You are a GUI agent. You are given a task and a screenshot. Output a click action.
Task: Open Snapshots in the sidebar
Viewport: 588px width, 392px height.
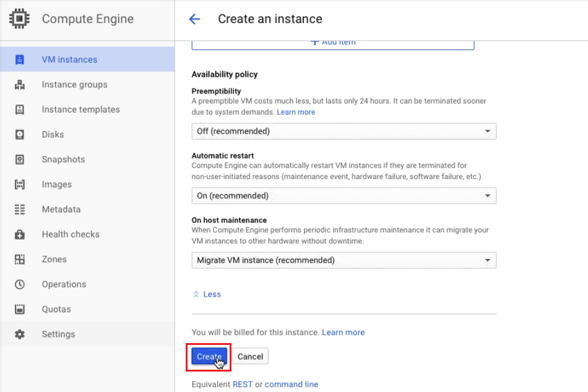[87, 159]
